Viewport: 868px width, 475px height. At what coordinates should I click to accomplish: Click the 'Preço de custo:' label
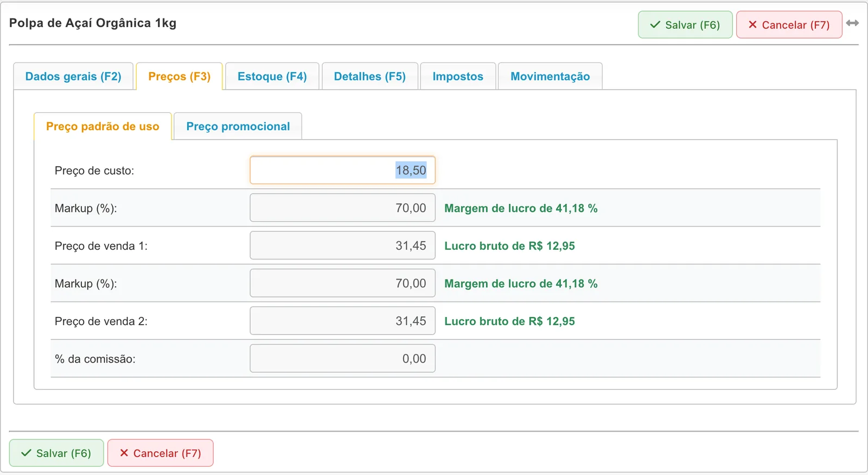(94, 170)
